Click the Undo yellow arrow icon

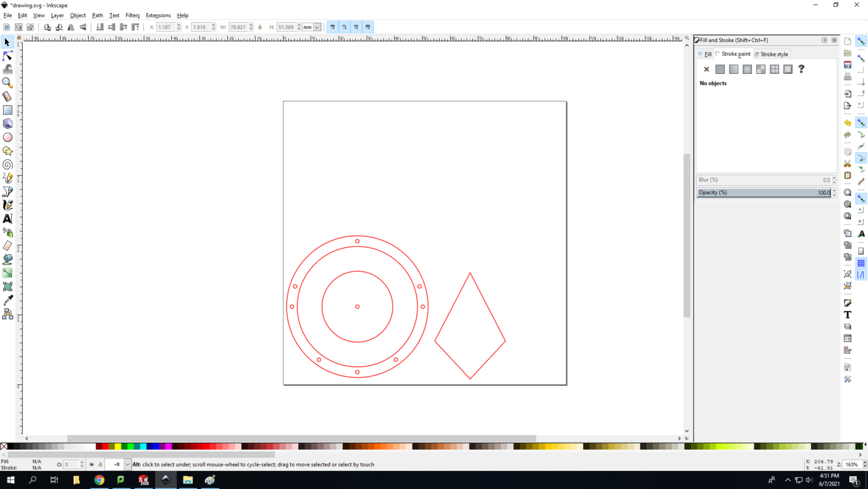(848, 123)
